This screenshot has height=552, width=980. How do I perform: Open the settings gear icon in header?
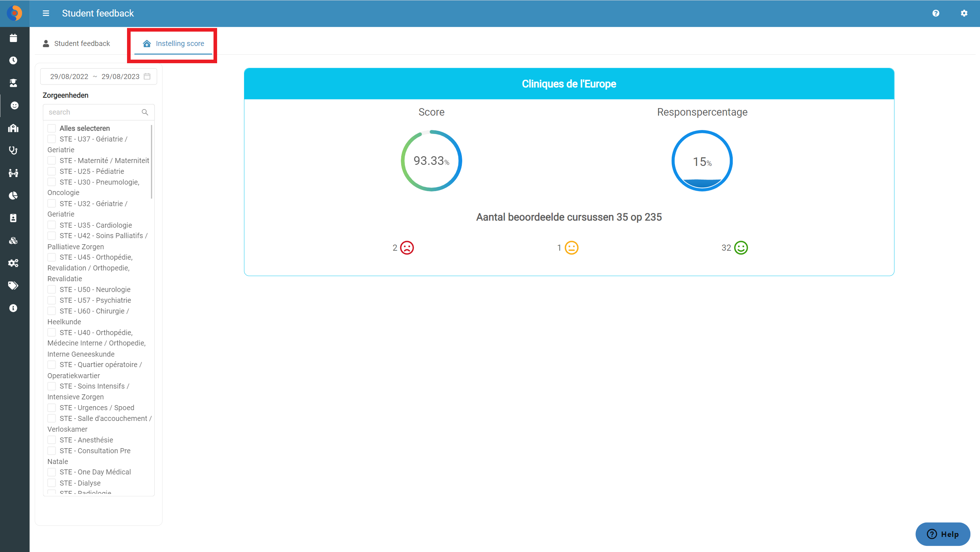click(x=963, y=13)
